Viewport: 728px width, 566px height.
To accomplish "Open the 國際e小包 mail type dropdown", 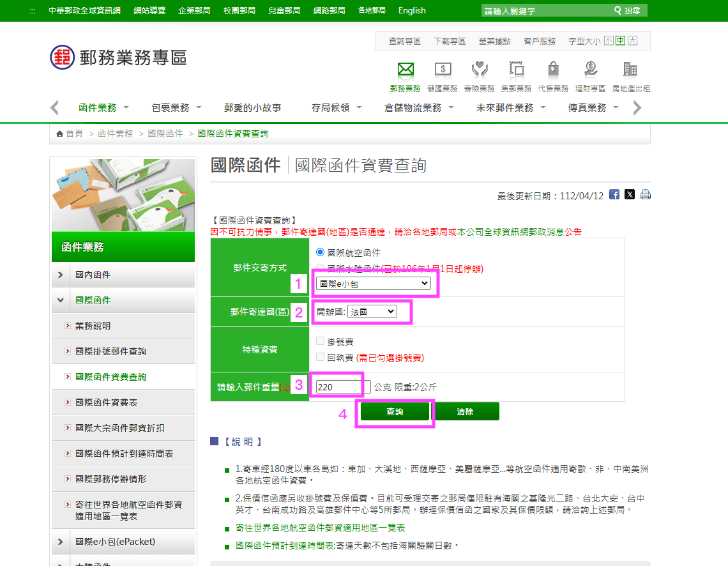I will click(374, 284).
